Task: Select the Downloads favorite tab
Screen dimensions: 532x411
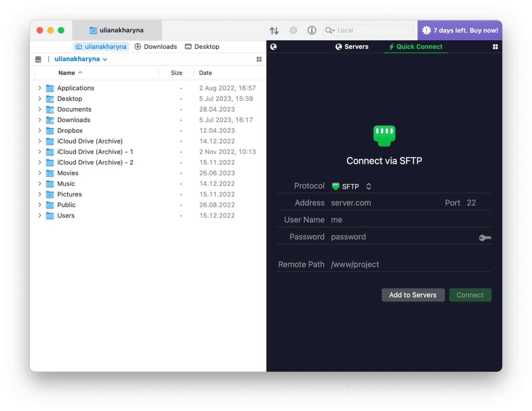Action: pyautogui.click(x=156, y=47)
